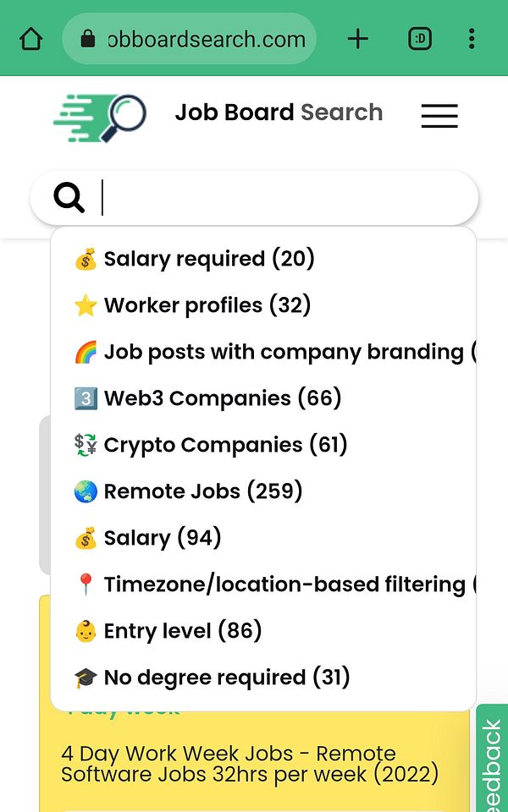The image size is (508, 812).
Task: Select the Entry level (86) filter
Action: [x=182, y=631]
